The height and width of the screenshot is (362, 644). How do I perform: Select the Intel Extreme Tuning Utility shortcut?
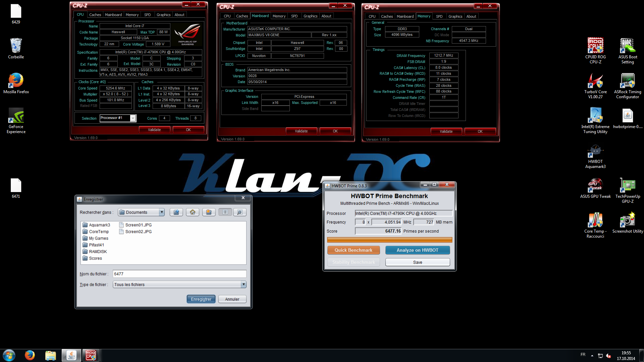pyautogui.click(x=595, y=120)
